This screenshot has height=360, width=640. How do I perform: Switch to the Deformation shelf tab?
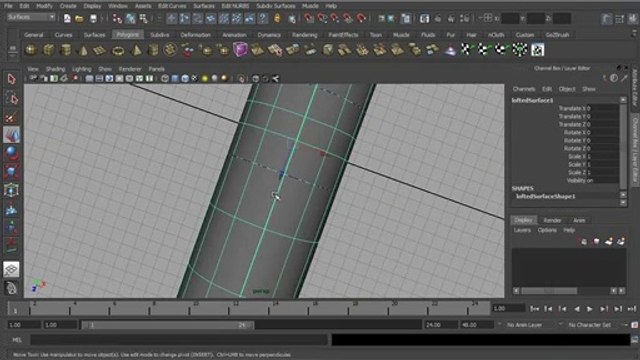(195, 35)
